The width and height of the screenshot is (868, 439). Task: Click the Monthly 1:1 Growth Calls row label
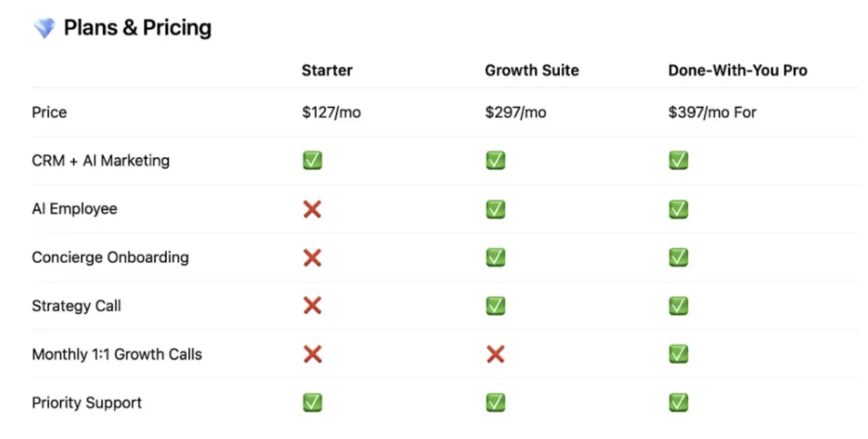tap(117, 354)
